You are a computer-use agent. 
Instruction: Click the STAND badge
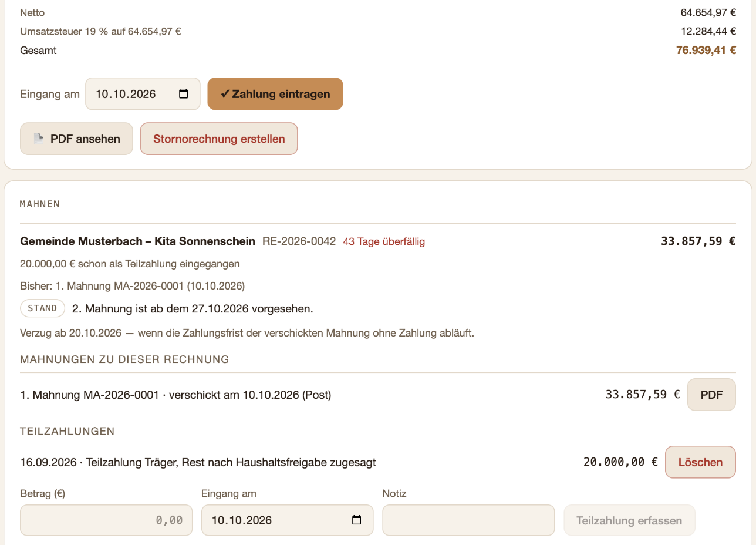[x=42, y=308]
